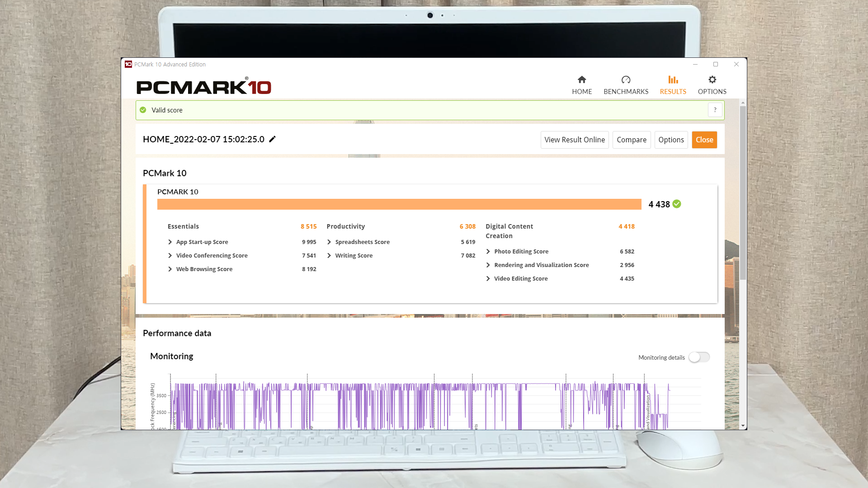Expand Rendering and Visualization Score row
The width and height of the screenshot is (868, 488).
[x=488, y=265]
